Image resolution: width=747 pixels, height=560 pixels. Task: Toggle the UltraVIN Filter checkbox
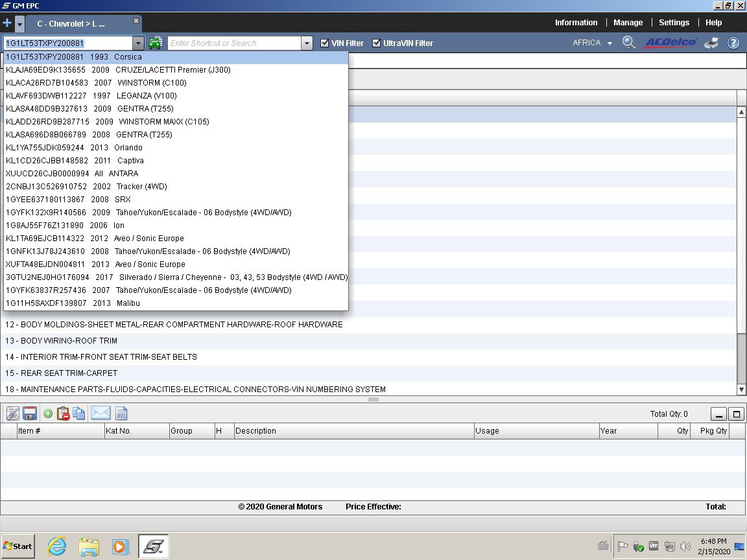pyautogui.click(x=377, y=43)
